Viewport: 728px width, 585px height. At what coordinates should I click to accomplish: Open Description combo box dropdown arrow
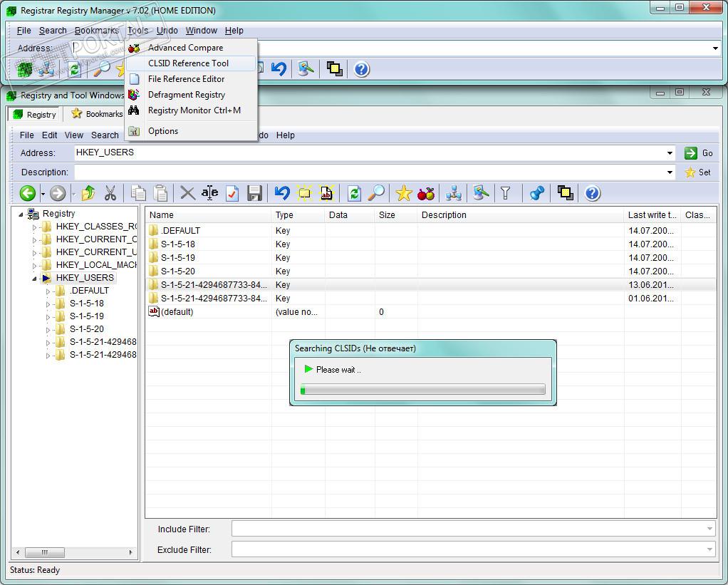point(670,172)
